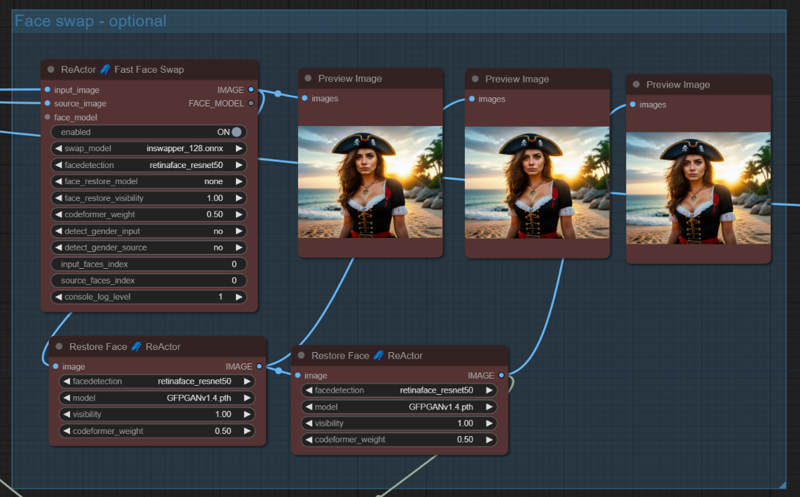Click the right Restore Face image input port
The image size is (800, 497).
[x=298, y=375]
